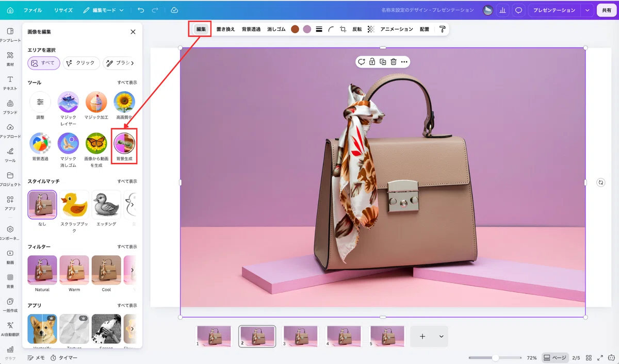
Task: Open the テンプレート sidebar panel
Action: [10, 35]
